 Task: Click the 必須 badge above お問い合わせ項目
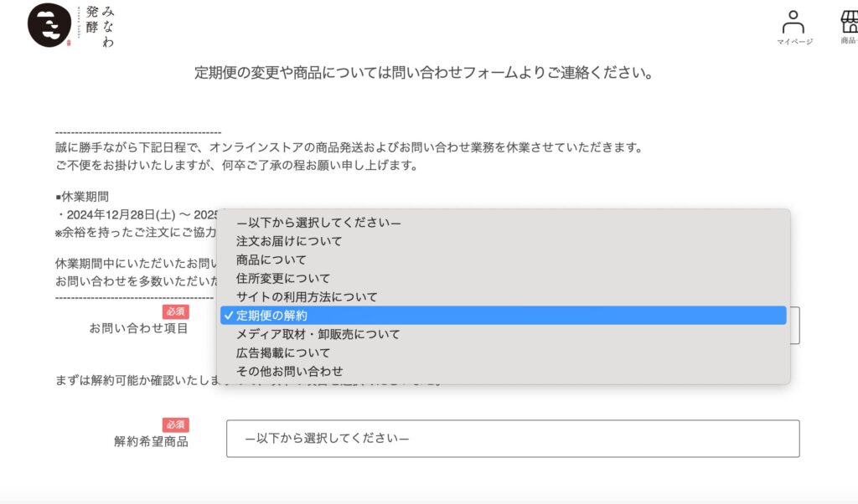(176, 311)
